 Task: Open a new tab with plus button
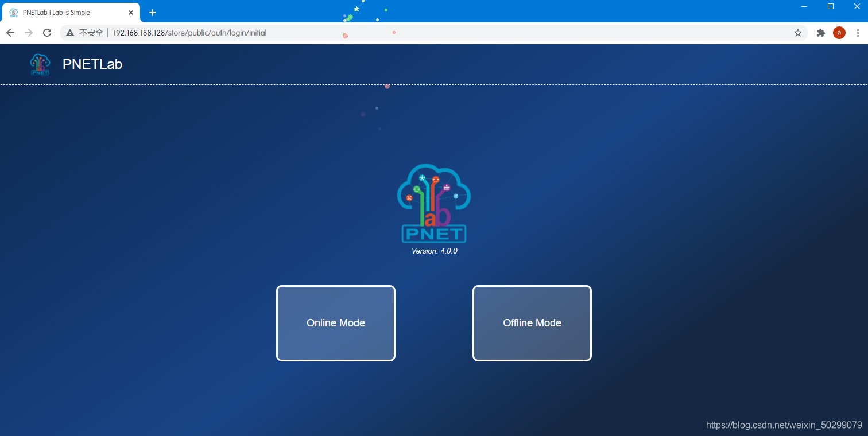[x=153, y=13]
